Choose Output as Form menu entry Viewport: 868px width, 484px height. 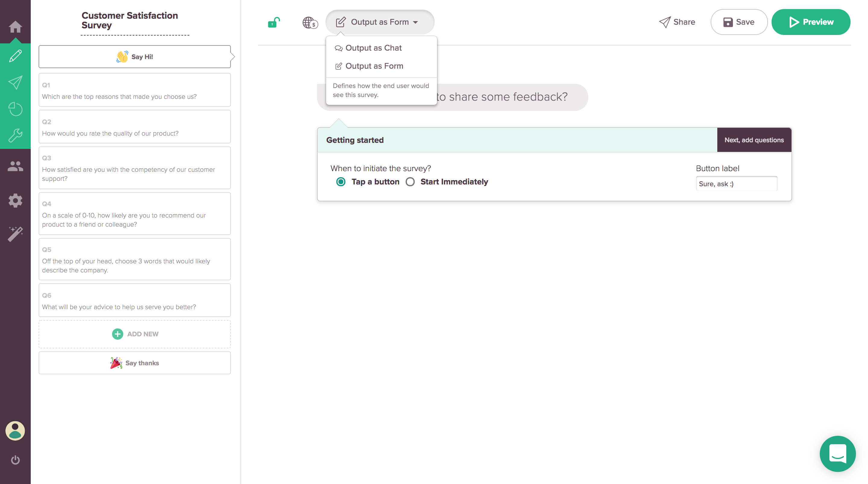[374, 66]
